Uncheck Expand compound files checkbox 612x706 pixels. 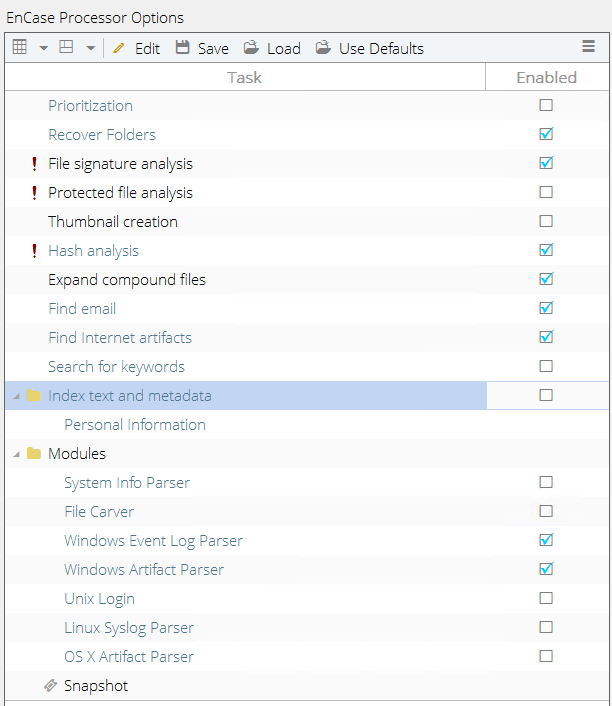546,279
